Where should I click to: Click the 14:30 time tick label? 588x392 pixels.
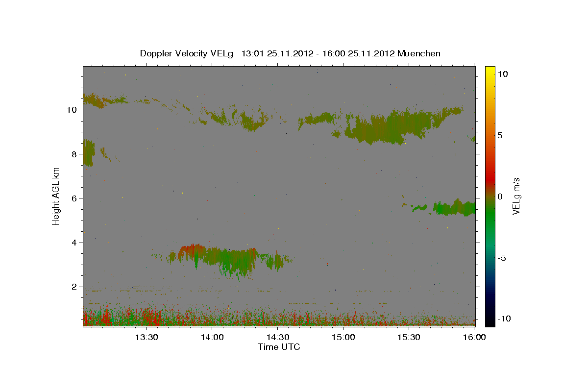(x=278, y=337)
